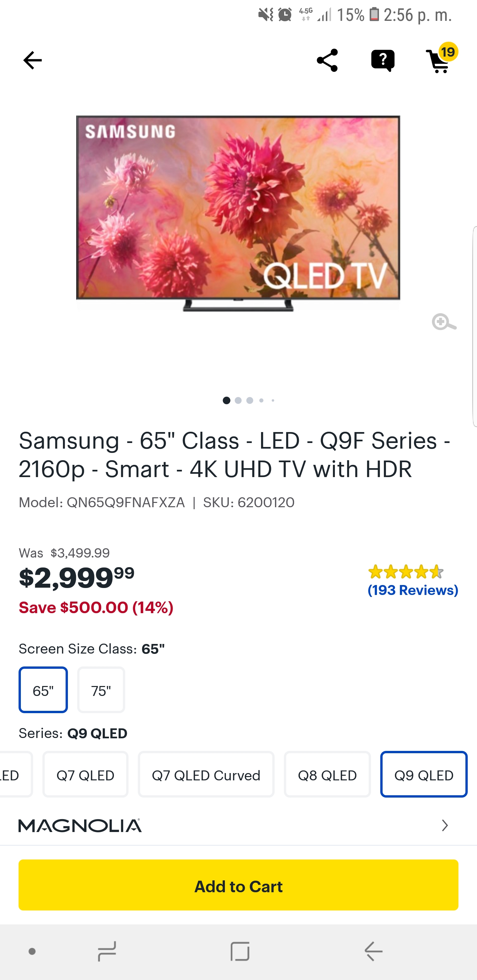Choose the Q7 QLED Curved series
Viewport: 477px width, 980px height.
(x=206, y=775)
